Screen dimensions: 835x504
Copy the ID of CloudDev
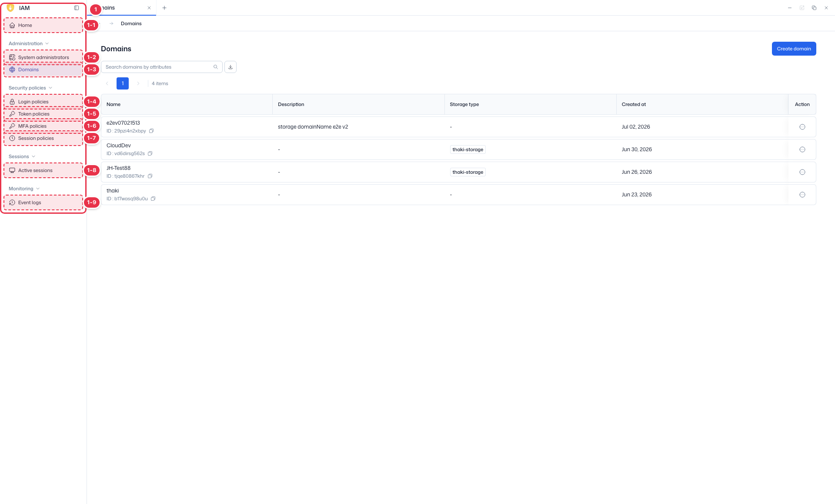coord(150,153)
